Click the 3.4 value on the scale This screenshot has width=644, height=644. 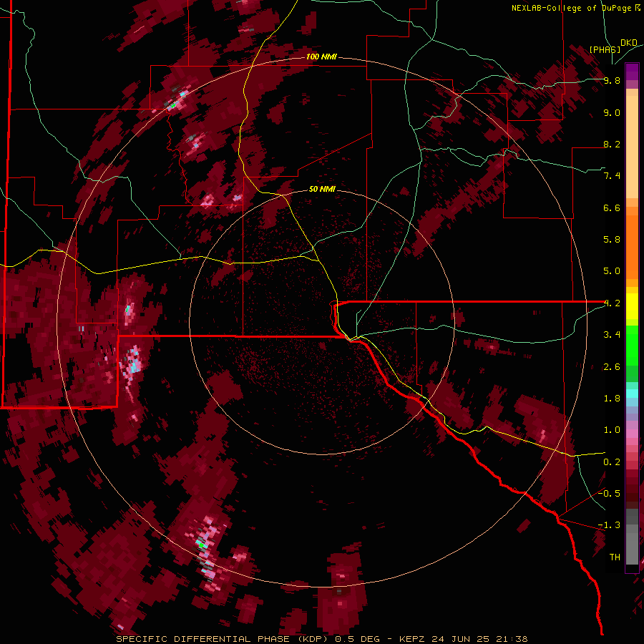612,335
